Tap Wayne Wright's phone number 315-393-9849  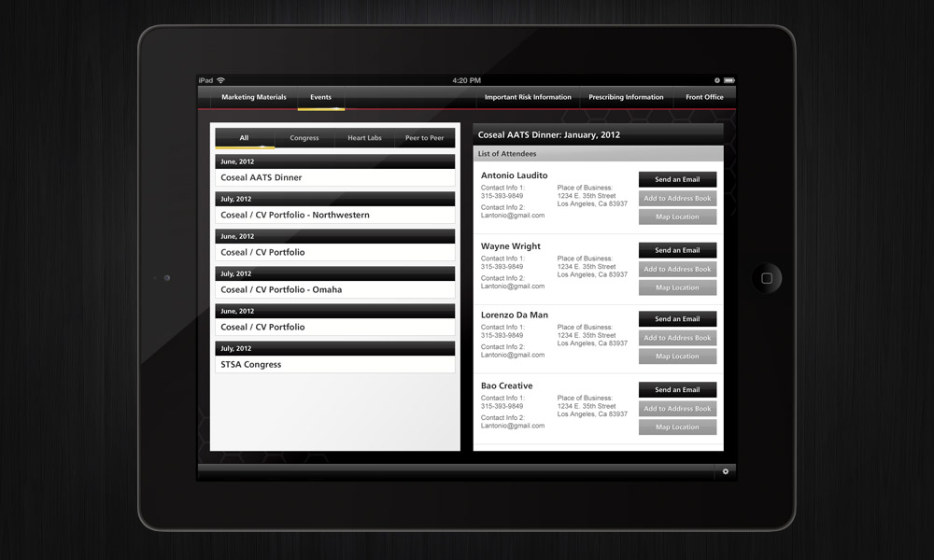point(502,267)
